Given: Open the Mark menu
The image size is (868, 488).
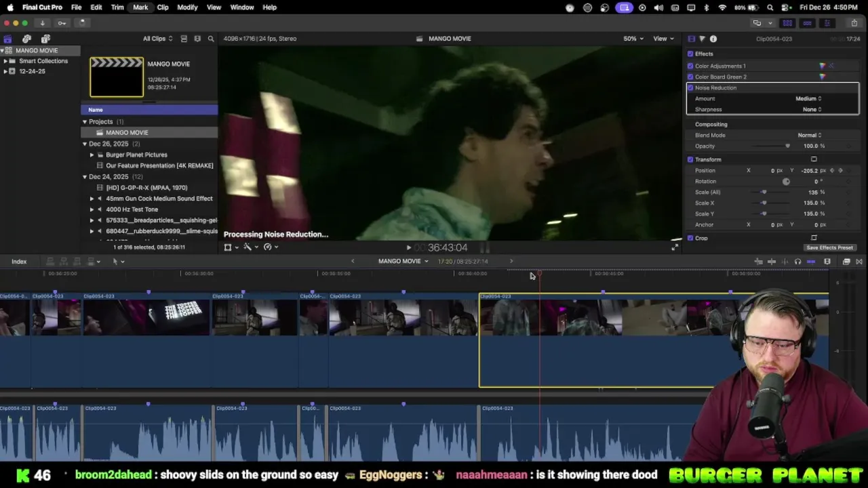Looking at the screenshot, I should [x=140, y=7].
